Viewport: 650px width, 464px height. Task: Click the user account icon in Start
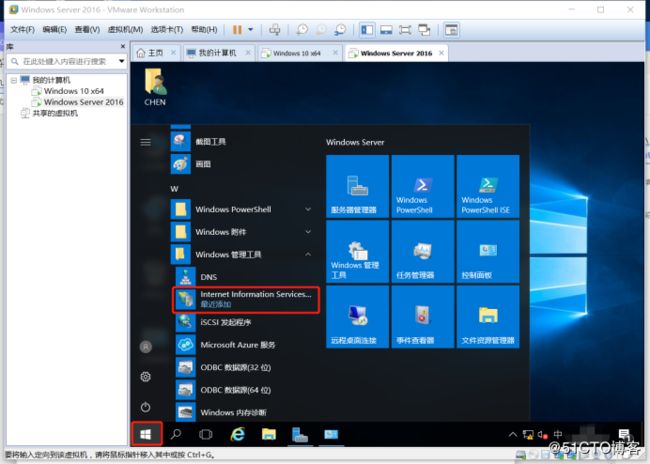(146, 347)
